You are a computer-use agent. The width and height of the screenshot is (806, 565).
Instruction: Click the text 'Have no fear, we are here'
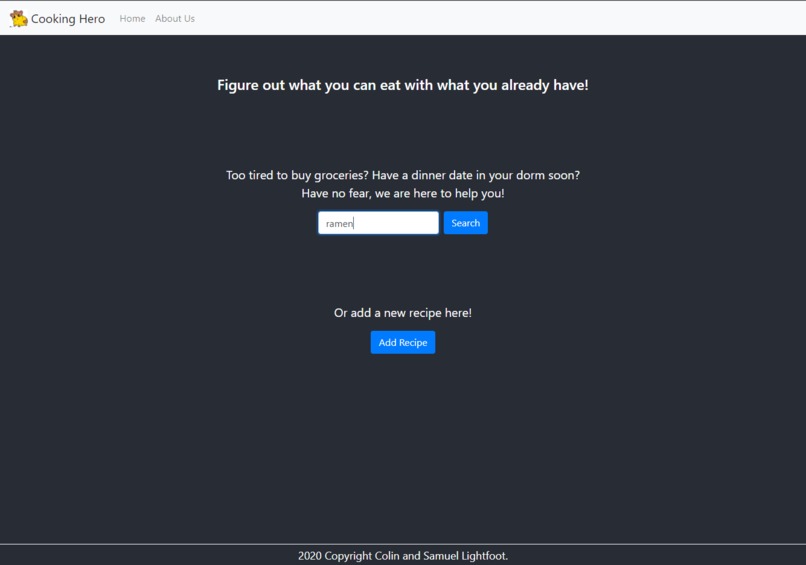[369, 194]
